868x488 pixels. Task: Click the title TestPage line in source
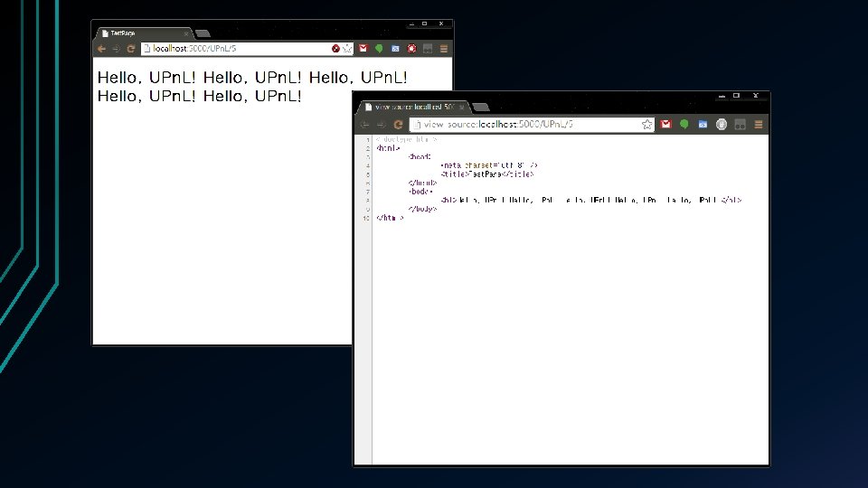(x=487, y=174)
